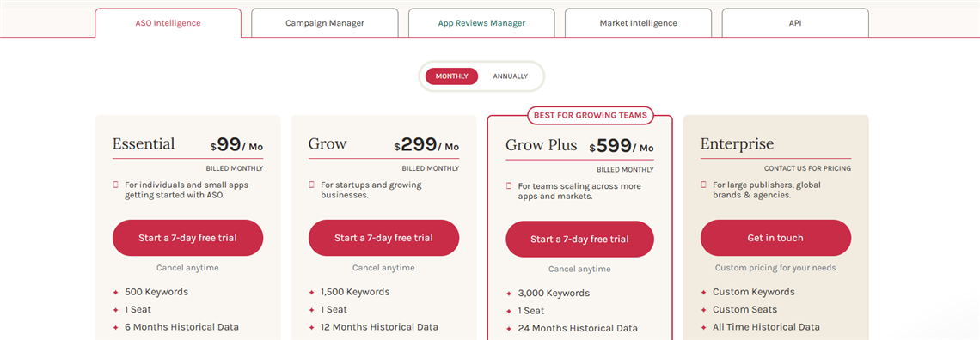This screenshot has height=340, width=980.
Task: Click the bookmark icon beside Enterprise description
Action: click(x=704, y=185)
